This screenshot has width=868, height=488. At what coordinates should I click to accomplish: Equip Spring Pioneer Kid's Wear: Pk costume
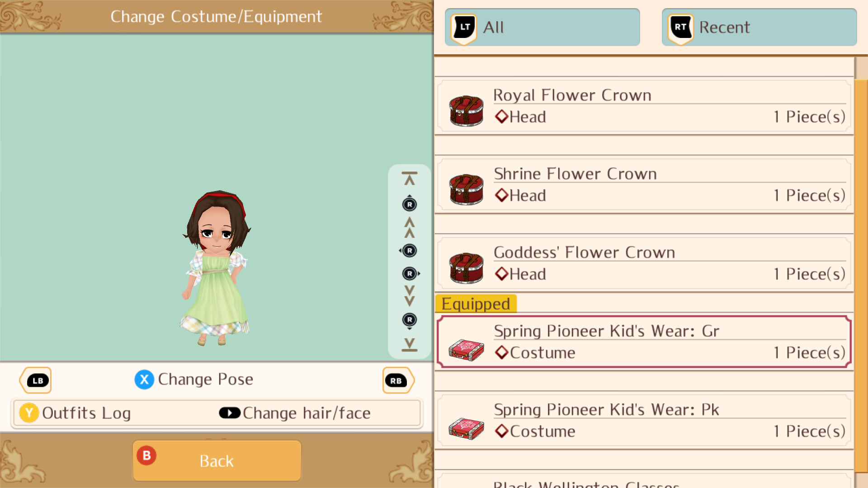(x=644, y=421)
